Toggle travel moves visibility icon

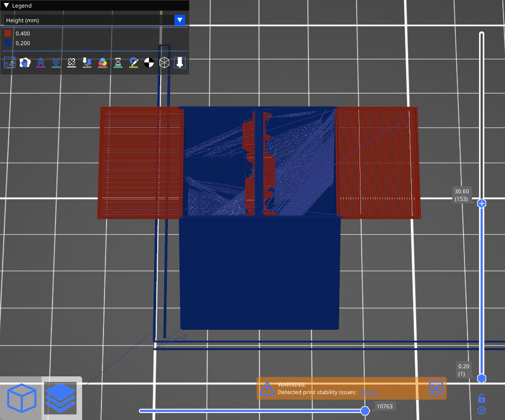10,62
